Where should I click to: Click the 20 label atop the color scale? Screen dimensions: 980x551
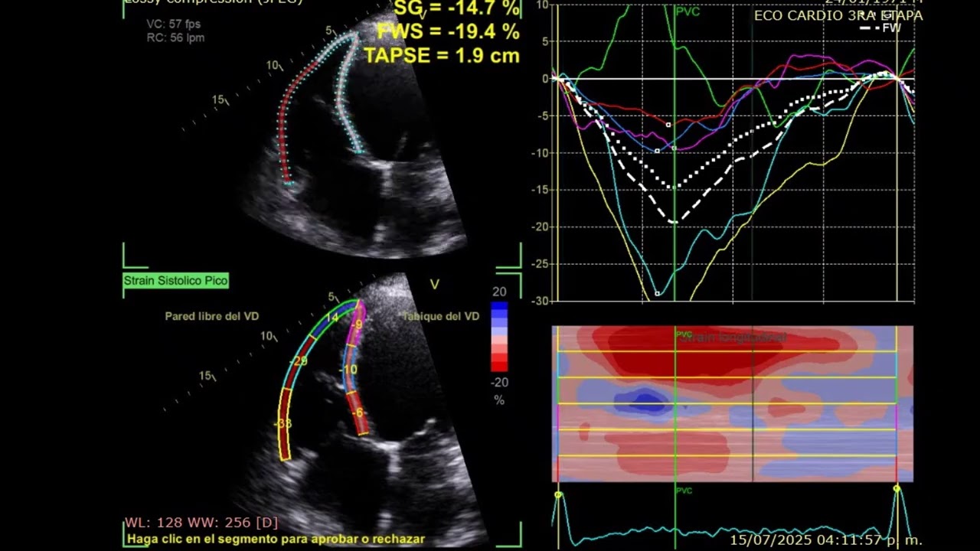[x=499, y=292]
